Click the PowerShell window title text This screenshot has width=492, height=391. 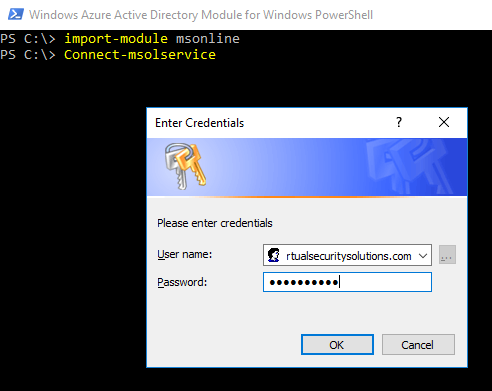(x=201, y=15)
